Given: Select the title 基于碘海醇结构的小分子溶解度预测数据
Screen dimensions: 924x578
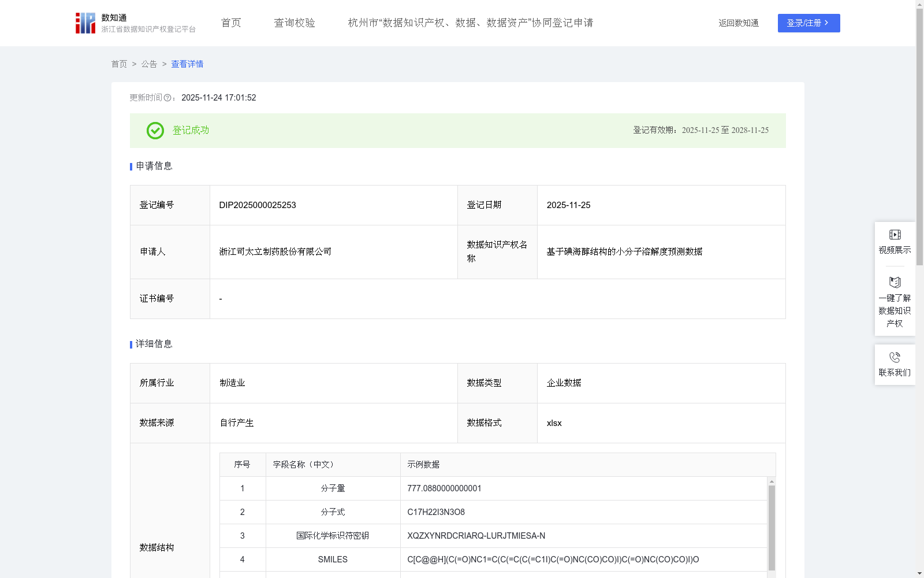Looking at the screenshot, I should 625,252.
